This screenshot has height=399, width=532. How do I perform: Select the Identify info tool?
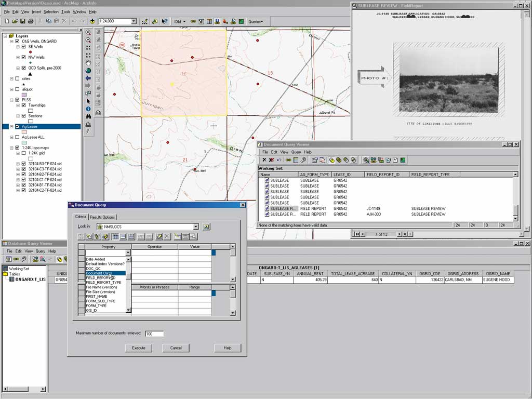(x=88, y=109)
